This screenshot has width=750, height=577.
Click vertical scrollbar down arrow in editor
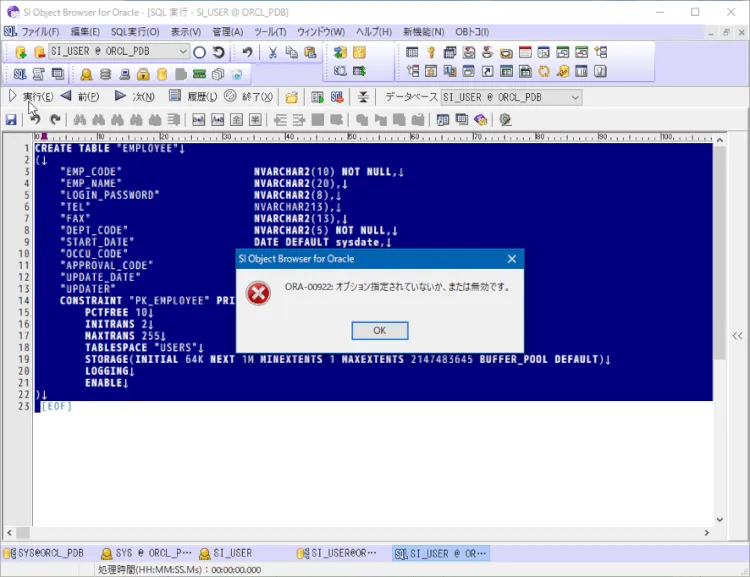[x=719, y=520]
